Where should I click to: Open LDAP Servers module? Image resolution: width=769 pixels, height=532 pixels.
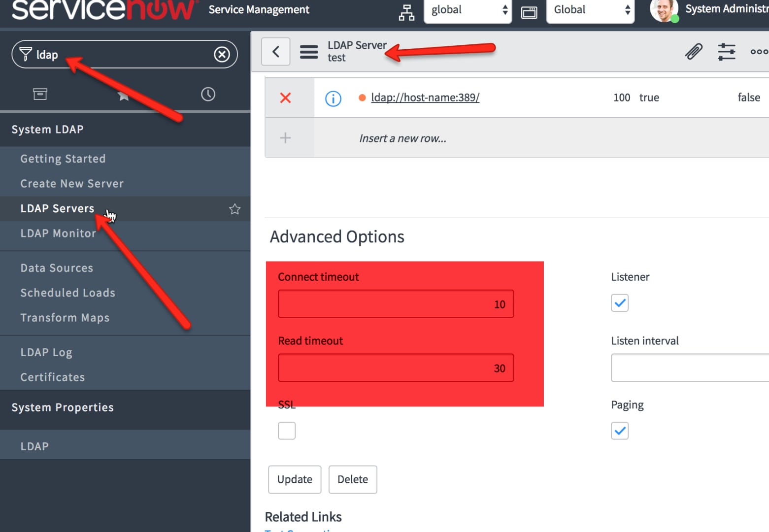57,208
